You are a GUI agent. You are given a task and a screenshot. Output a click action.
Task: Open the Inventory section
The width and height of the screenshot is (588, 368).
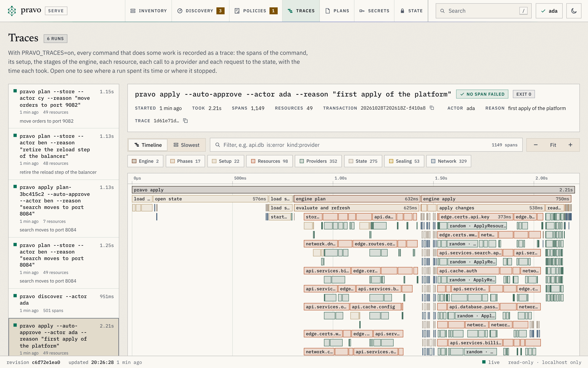click(x=148, y=11)
